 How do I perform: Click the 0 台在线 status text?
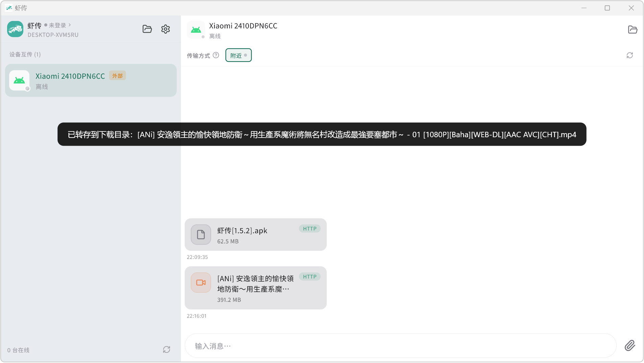click(x=18, y=350)
